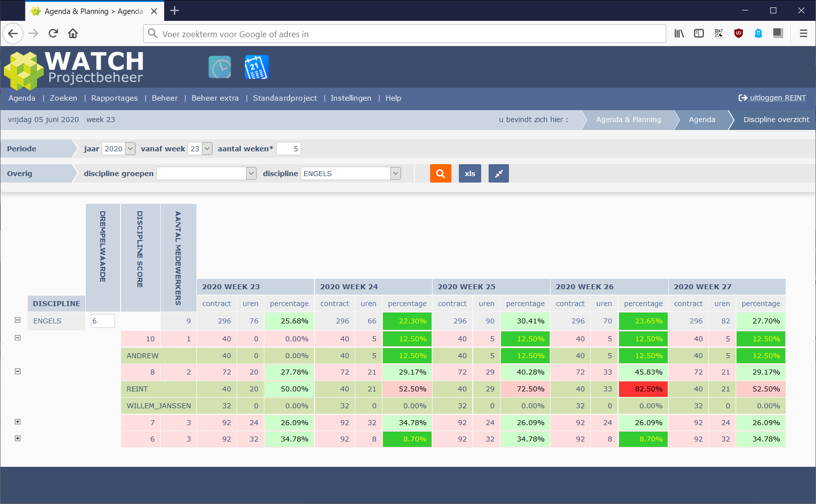
Task: Open uBlock Origin shield extension
Action: click(739, 33)
